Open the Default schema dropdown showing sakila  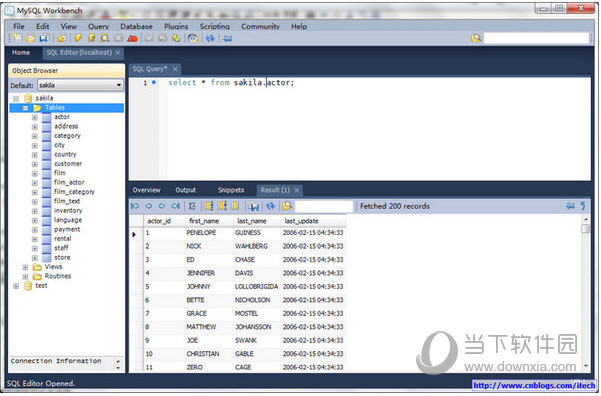(80, 85)
